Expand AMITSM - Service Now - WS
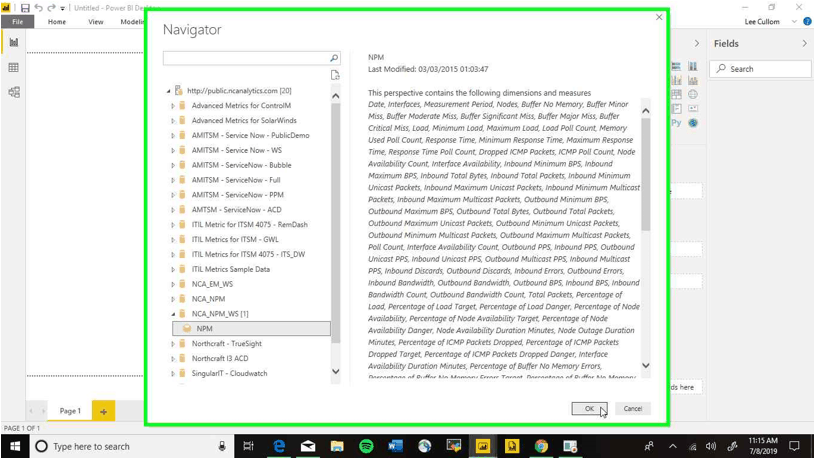Viewport: 816px width, 459px height. [x=173, y=150]
